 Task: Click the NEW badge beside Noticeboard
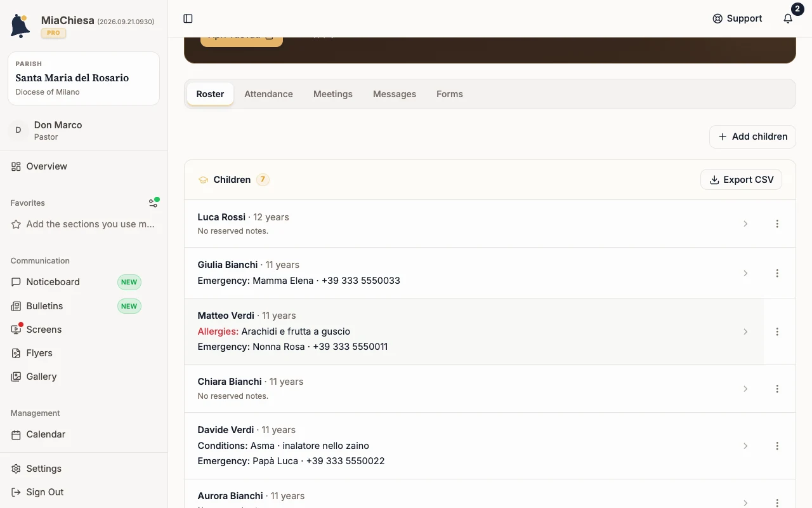[129, 282]
